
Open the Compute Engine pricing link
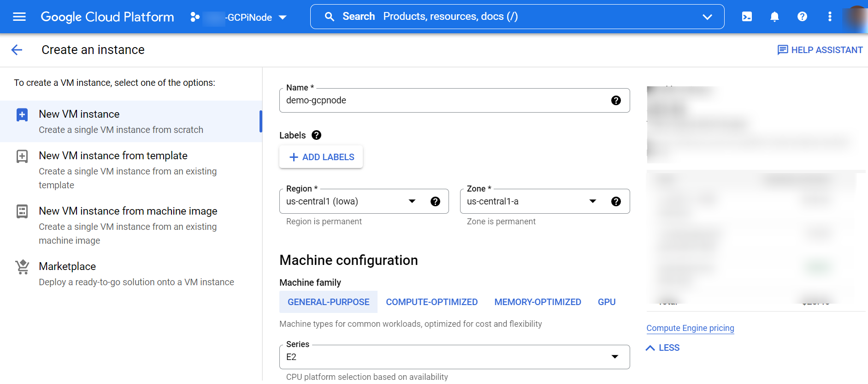[x=690, y=328]
